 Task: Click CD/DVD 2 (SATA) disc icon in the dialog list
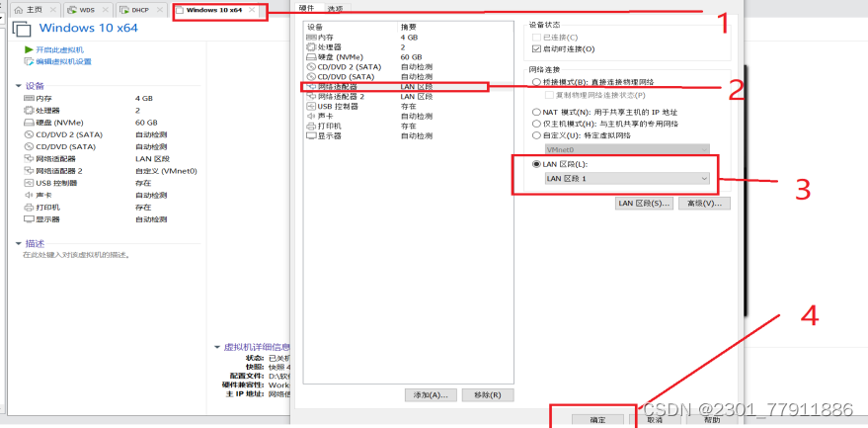[x=310, y=66]
